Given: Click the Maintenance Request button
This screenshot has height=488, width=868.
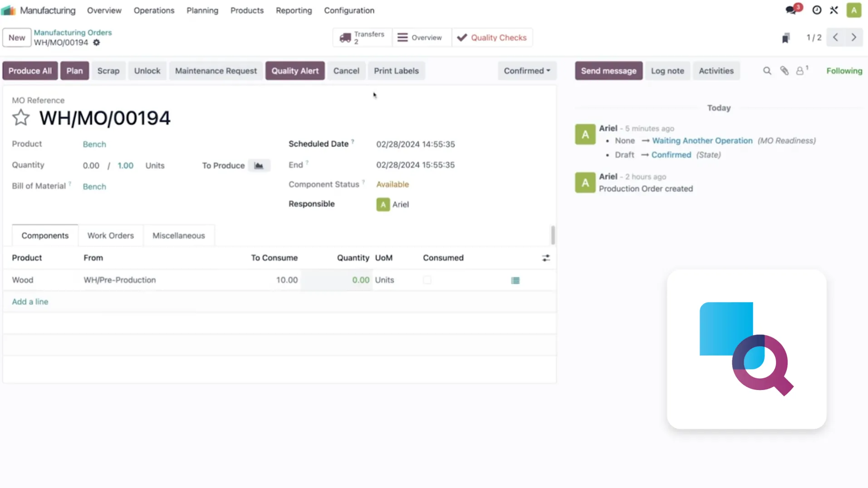Looking at the screenshot, I should point(216,71).
